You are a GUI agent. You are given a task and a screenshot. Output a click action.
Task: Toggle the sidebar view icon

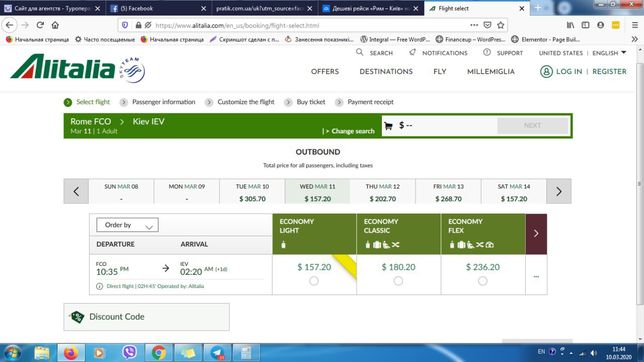586,25
